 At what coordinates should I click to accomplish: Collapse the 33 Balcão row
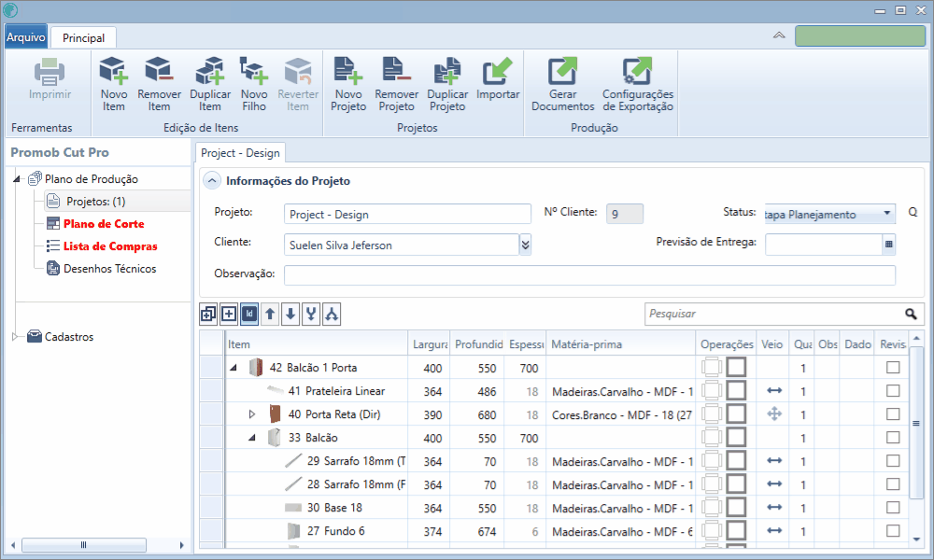[x=252, y=438]
